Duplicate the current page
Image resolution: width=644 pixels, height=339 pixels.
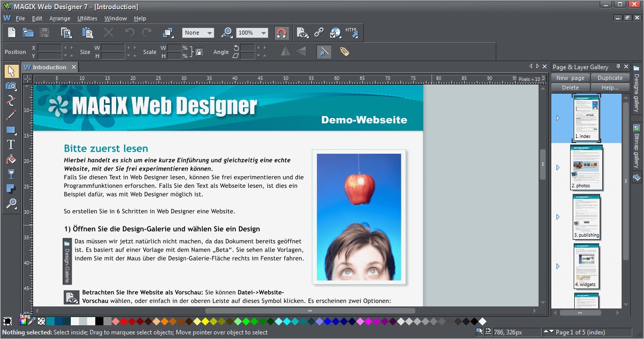(x=610, y=77)
